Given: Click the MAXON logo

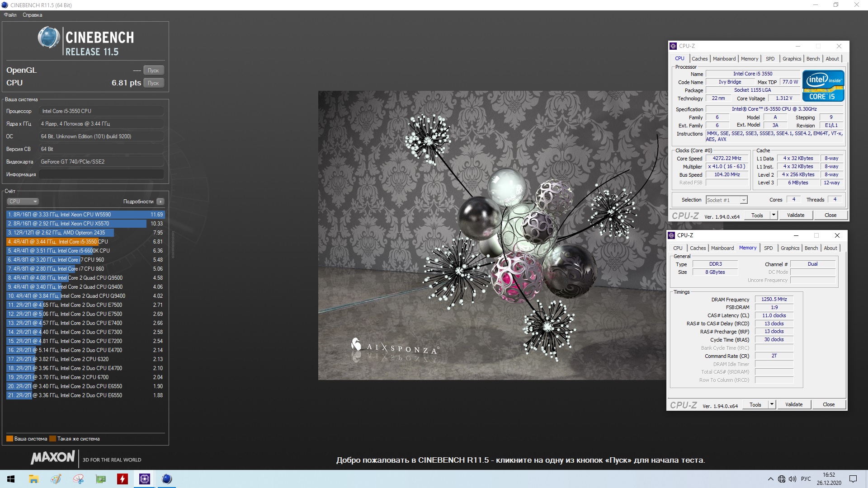Looking at the screenshot, I should pyautogui.click(x=52, y=458).
